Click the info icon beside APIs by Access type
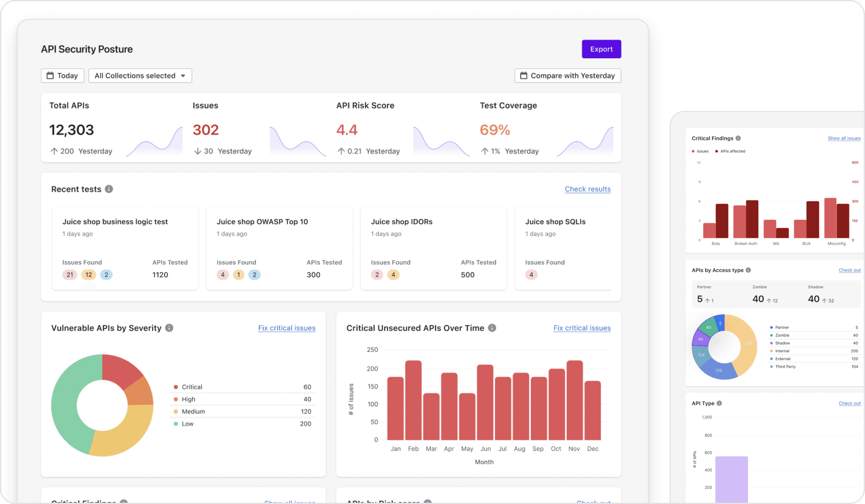Screen dimensions: 865x504 tap(748, 270)
